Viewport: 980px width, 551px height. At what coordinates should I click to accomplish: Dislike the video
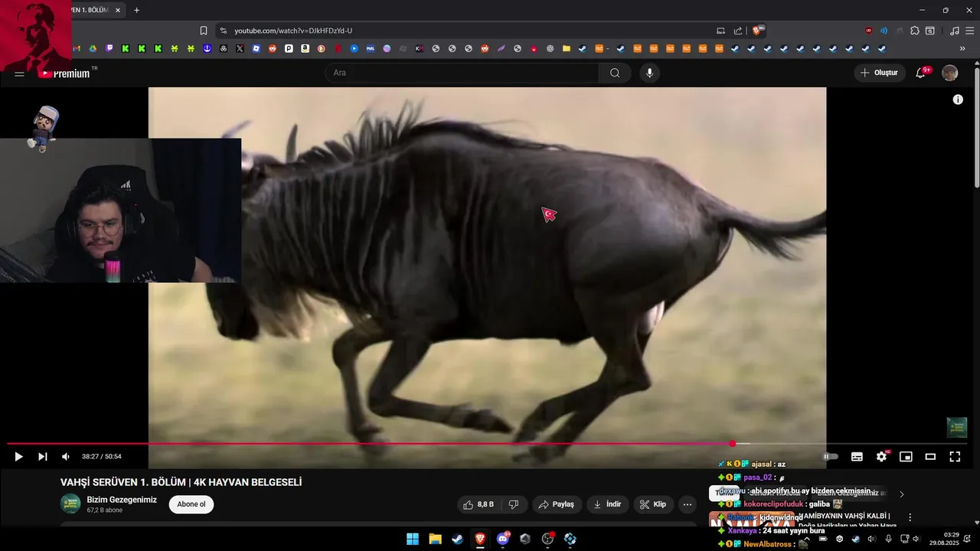pyautogui.click(x=514, y=504)
